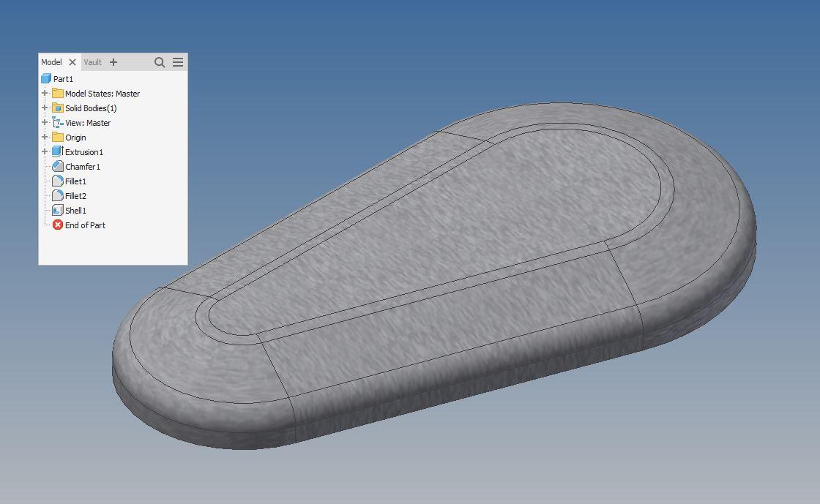Close the Model browser tab
The image size is (820, 504).
point(72,62)
